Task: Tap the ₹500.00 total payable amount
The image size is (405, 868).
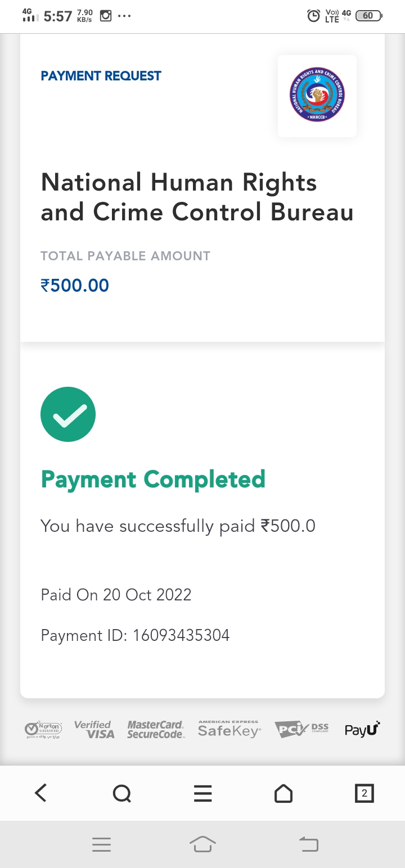Action: coord(75,285)
